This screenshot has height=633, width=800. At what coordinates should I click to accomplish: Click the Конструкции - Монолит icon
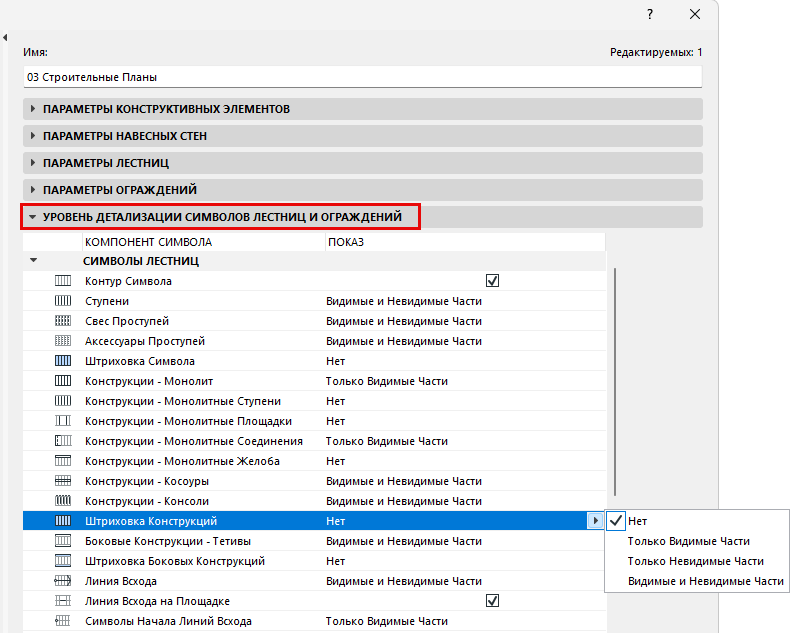tap(63, 381)
